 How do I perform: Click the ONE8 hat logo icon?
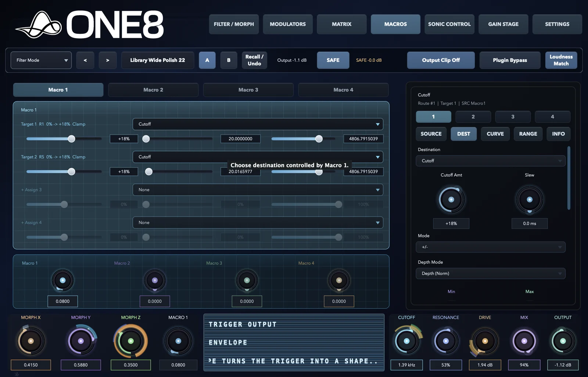39,24
